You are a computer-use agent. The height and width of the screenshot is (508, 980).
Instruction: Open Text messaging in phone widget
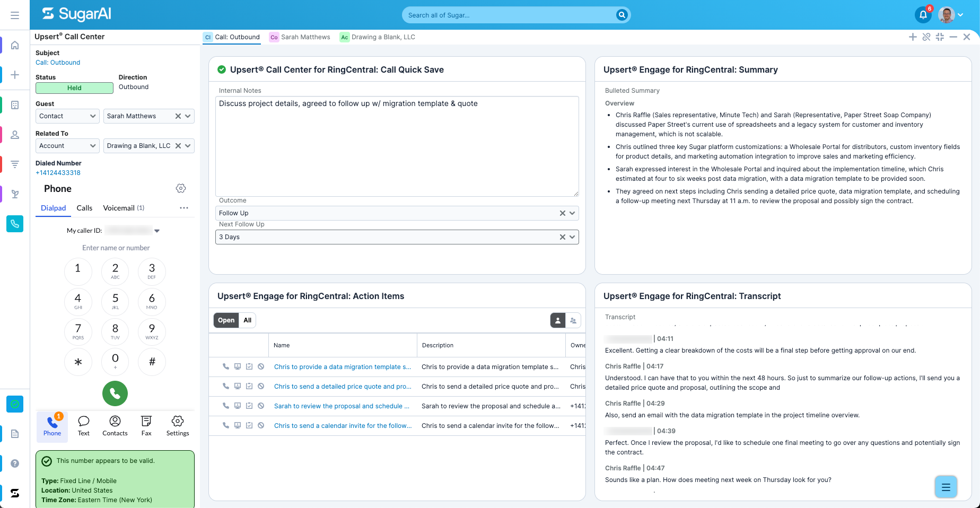(x=84, y=426)
